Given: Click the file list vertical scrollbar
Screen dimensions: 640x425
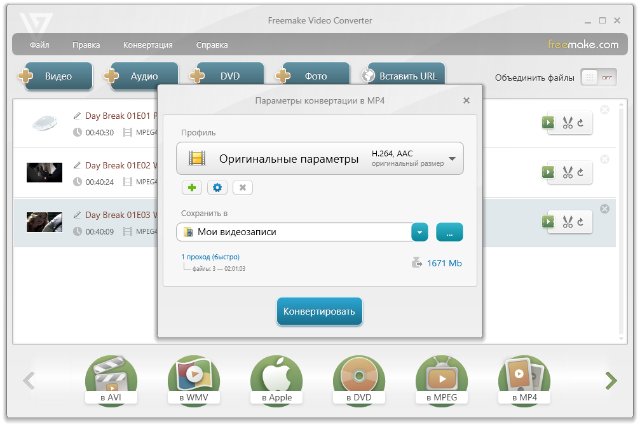Looking at the screenshot, I should point(621,221).
